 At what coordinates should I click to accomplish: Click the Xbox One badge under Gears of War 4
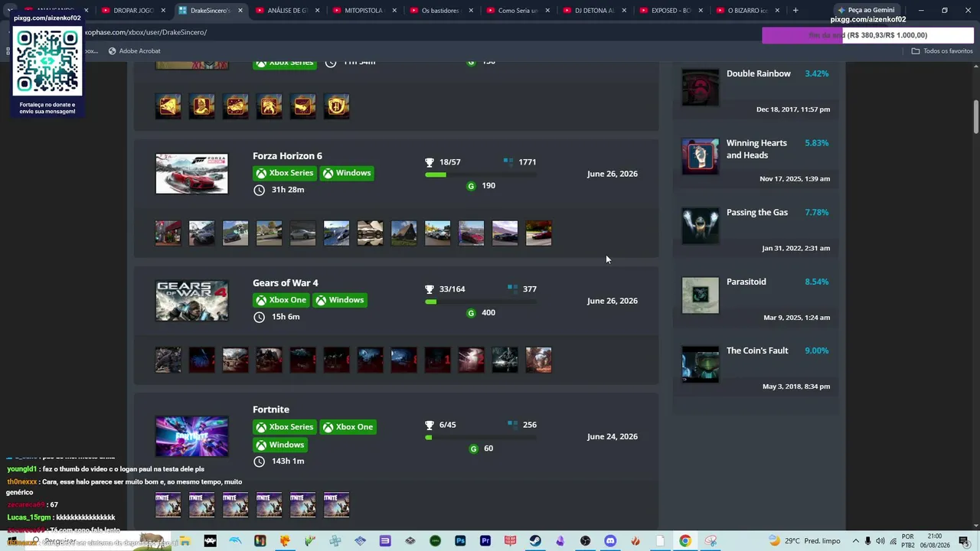pyautogui.click(x=282, y=300)
